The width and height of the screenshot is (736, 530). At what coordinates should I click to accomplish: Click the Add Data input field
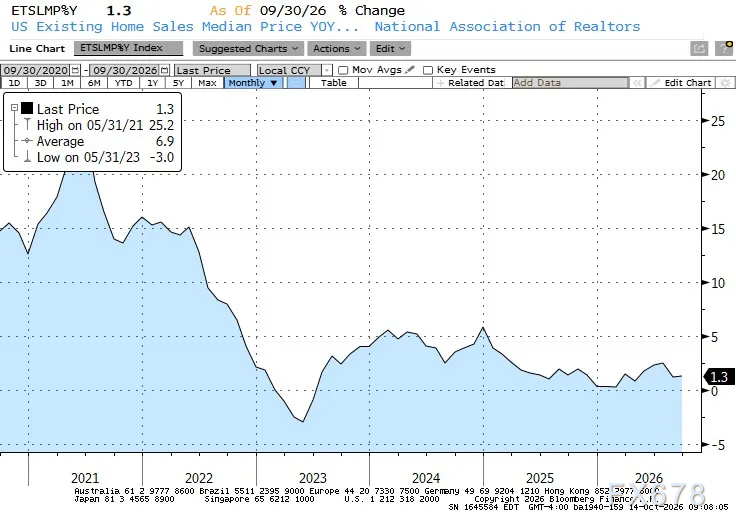pyautogui.click(x=570, y=83)
